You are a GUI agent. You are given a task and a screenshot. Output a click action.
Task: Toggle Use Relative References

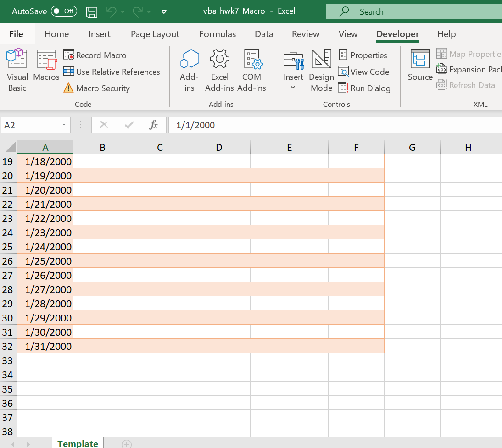pyautogui.click(x=112, y=72)
